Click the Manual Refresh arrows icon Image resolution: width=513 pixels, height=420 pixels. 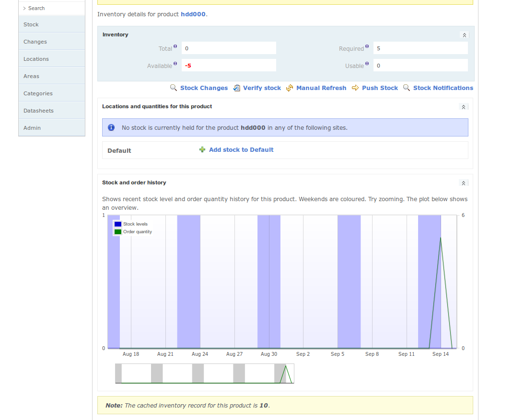coord(290,88)
